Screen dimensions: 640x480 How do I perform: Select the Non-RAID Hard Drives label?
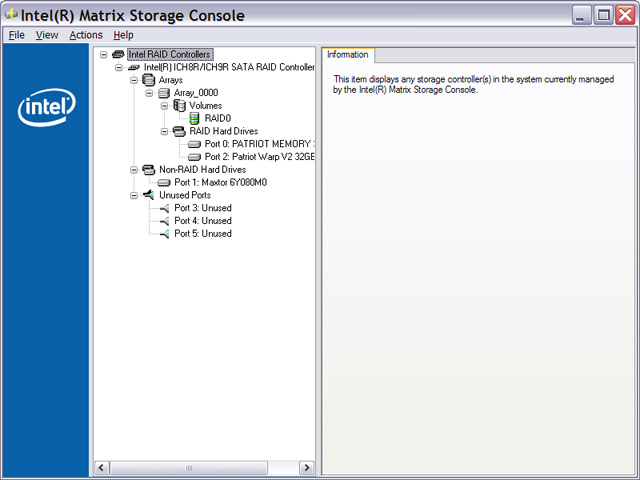(x=202, y=169)
